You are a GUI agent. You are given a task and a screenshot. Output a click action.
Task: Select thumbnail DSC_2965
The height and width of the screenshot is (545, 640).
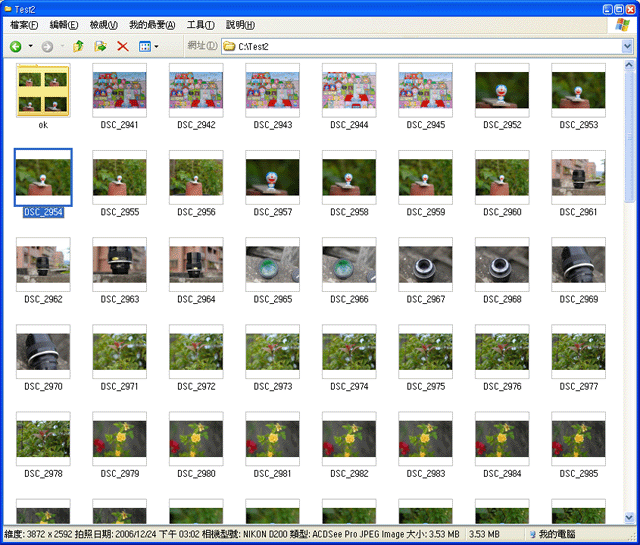[x=272, y=265]
